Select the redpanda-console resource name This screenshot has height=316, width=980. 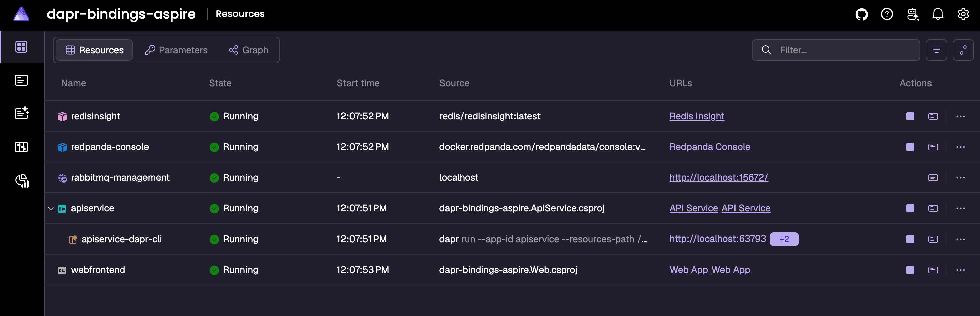(110, 147)
